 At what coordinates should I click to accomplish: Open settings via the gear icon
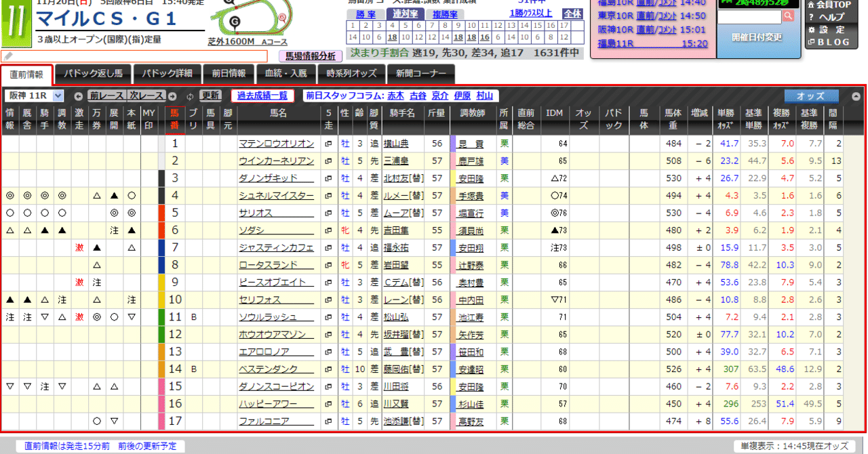tap(812, 29)
